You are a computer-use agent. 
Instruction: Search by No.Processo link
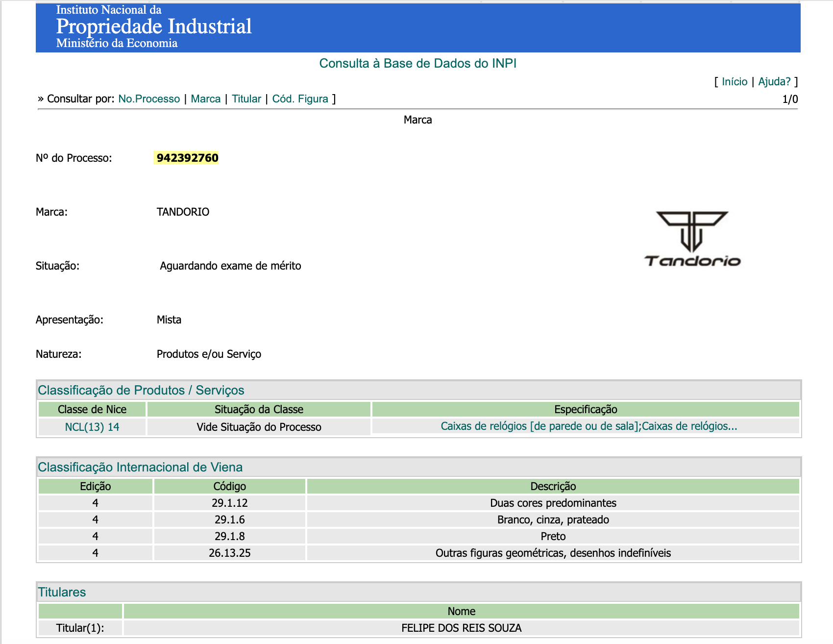tap(149, 99)
